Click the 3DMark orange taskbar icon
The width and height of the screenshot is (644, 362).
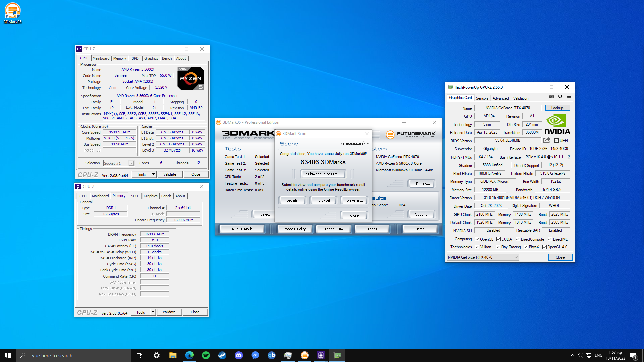[304, 355]
